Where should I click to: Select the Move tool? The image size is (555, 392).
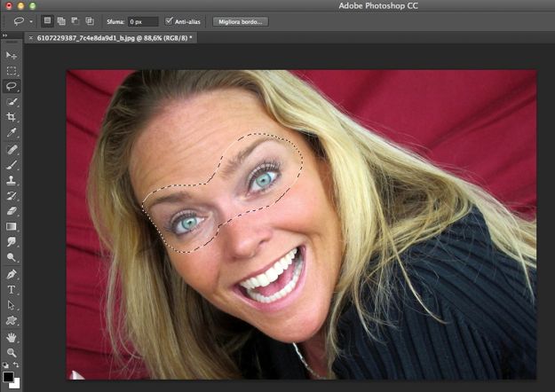point(12,56)
